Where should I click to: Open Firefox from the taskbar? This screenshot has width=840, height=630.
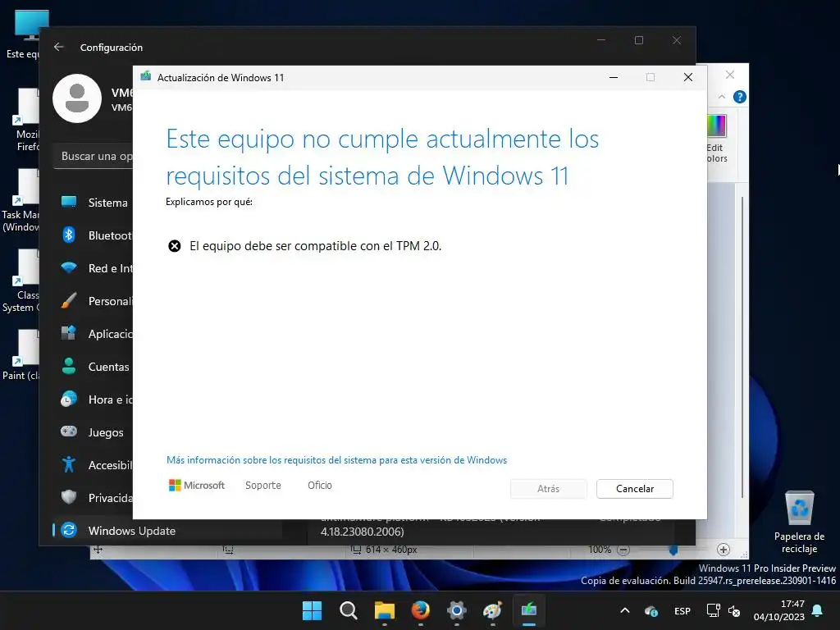pos(421,610)
